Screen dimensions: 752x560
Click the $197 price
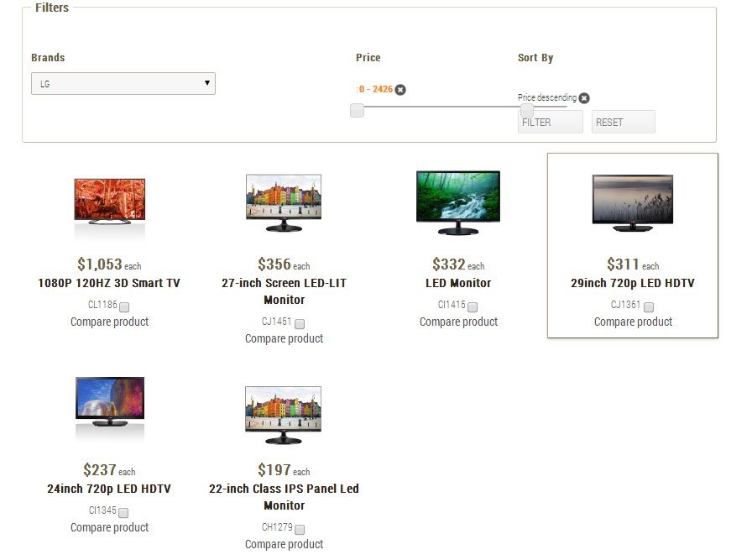(x=274, y=470)
